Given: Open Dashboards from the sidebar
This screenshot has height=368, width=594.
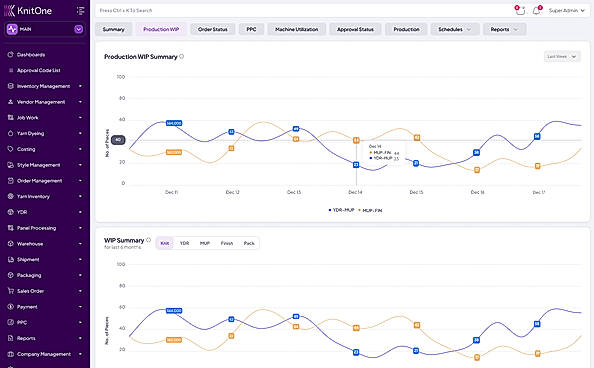Looking at the screenshot, I should coord(31,55).
